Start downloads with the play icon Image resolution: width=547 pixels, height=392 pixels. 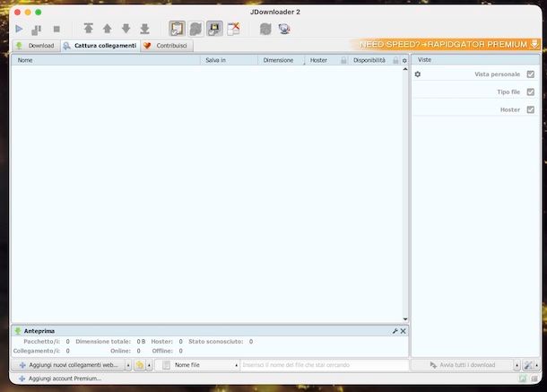[19, 29]
